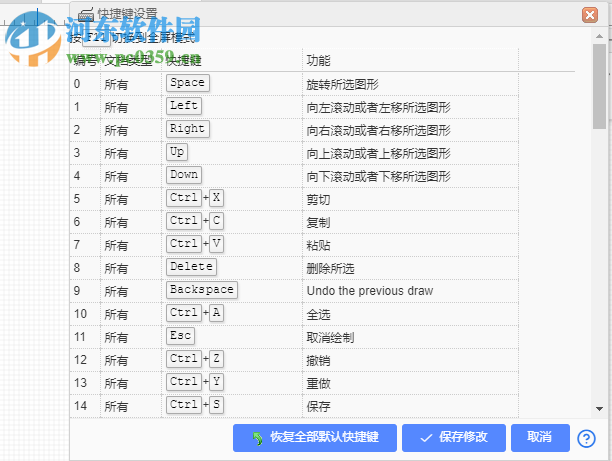Edit the Down shortcut key
This screenshot has height=461, width=612.
pyautogui.click(x=184, y=175)
